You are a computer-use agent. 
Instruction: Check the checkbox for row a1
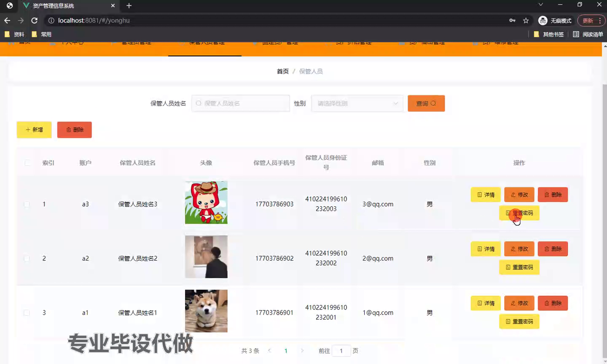tap(27, 313)
